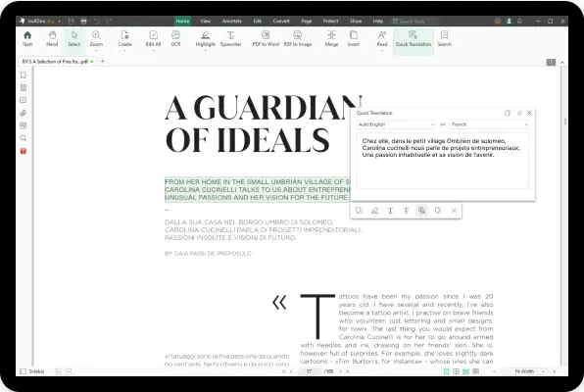Open the attachments panel in left sidebar
The image size is (584, 392).
[x=24, y=113]
